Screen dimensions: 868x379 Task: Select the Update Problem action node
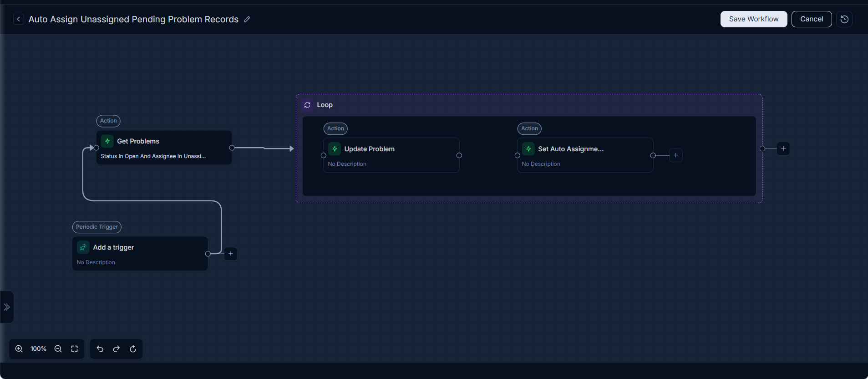pos(391,155)
